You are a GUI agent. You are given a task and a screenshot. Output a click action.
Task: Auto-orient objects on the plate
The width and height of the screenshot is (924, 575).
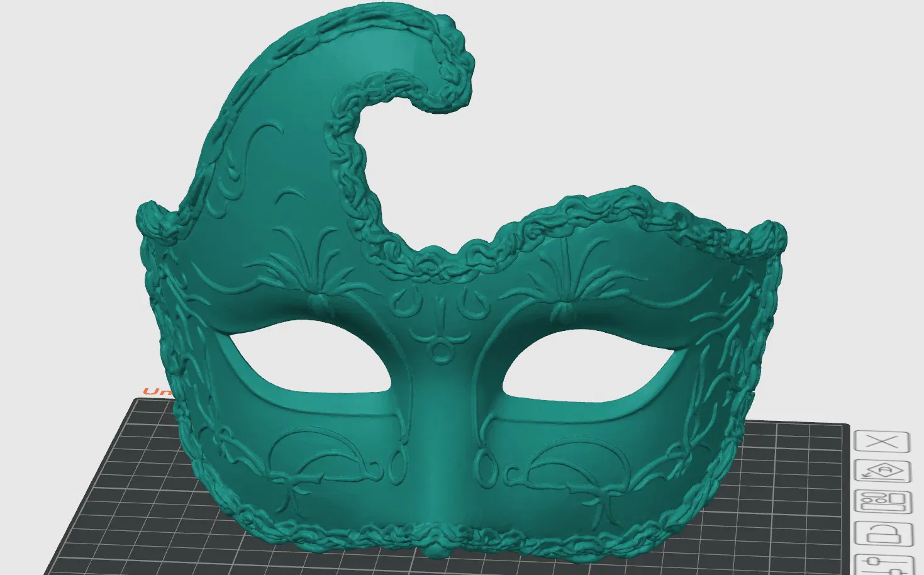(882, 471)
